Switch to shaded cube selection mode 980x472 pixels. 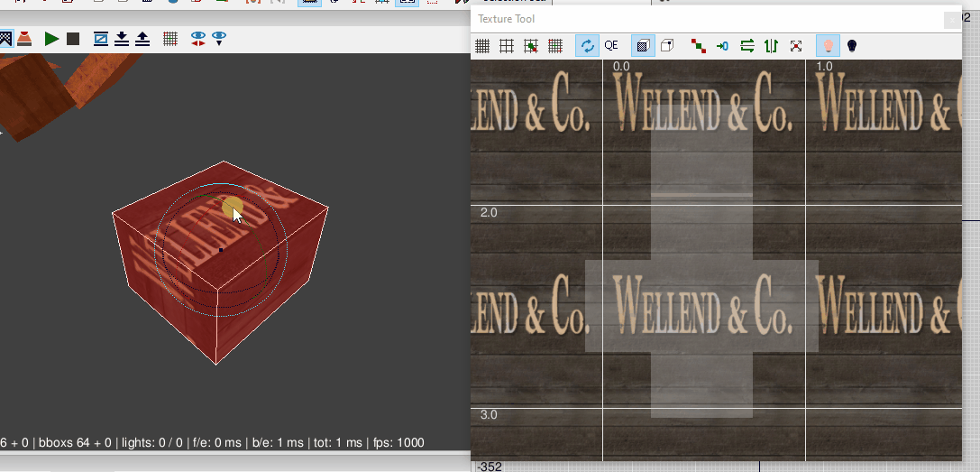click(x=643, y=45)
